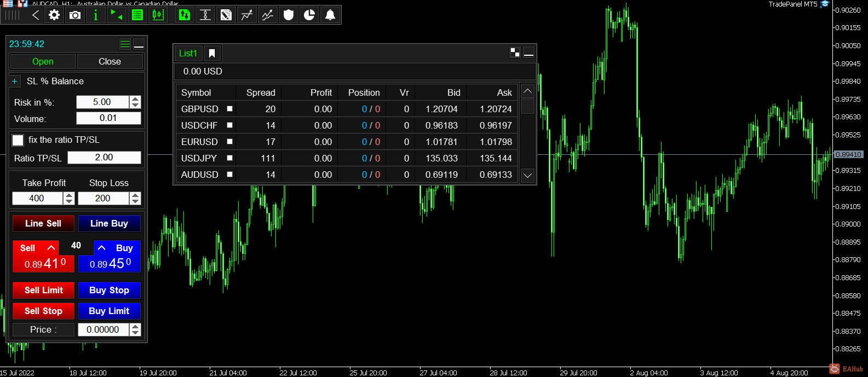The height and width of the screenshot is (377, 868).
Task: Toggle the GBPUSD row square marker
Action: pos(230,109)
